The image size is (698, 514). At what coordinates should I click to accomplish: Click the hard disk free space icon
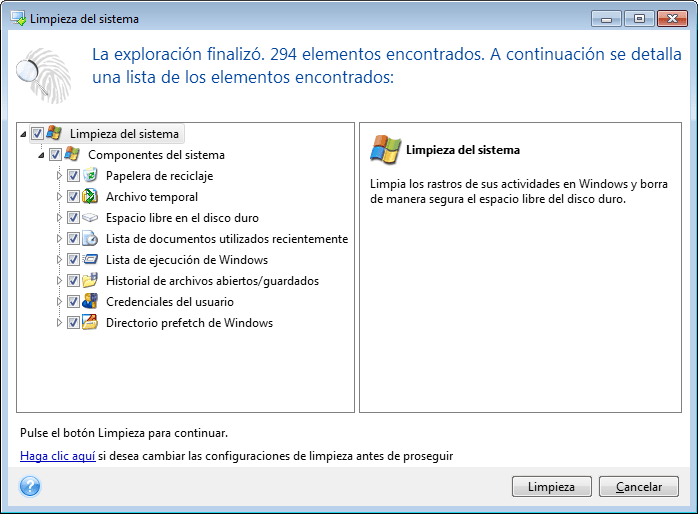tap(90, 218)
